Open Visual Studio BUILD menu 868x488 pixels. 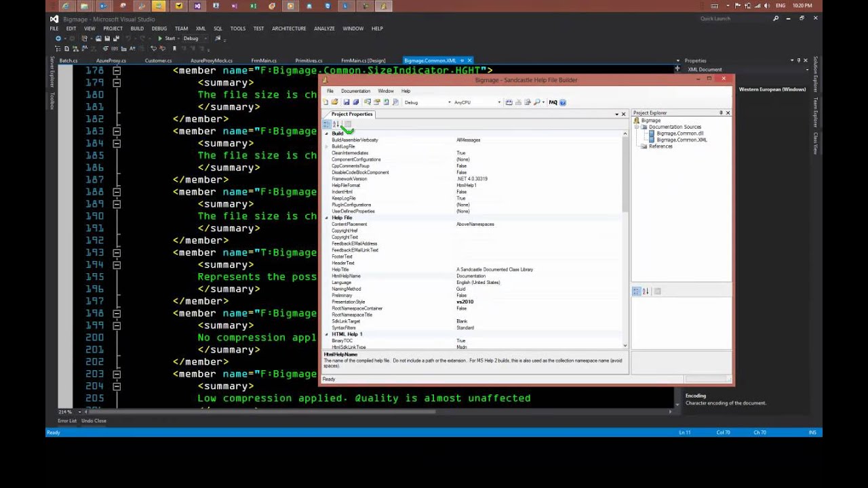[137, 28]
